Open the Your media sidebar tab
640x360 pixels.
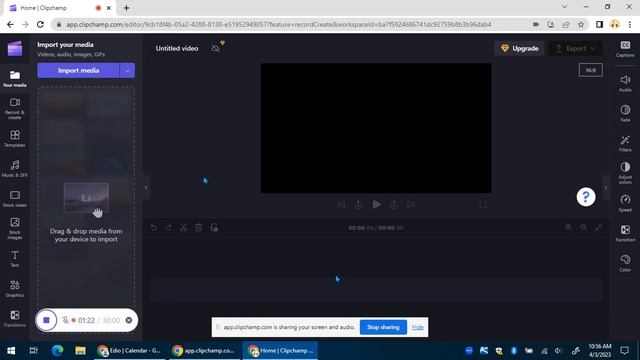pyautogui.click(x=15, y=78)
